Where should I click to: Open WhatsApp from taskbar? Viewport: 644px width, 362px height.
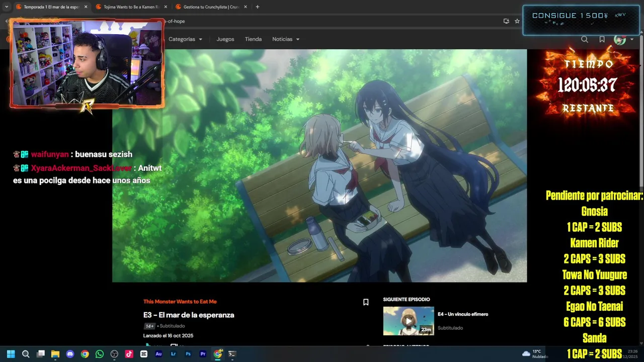point(100,354)
